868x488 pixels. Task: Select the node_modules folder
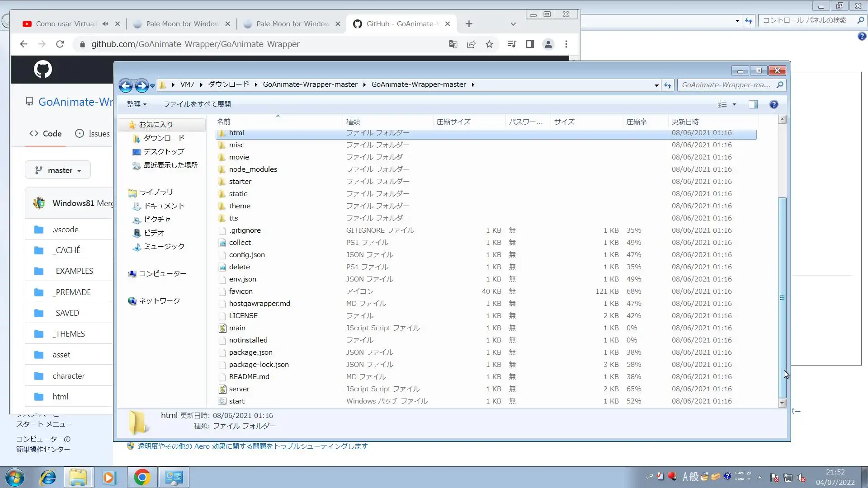tap(253, 169)
